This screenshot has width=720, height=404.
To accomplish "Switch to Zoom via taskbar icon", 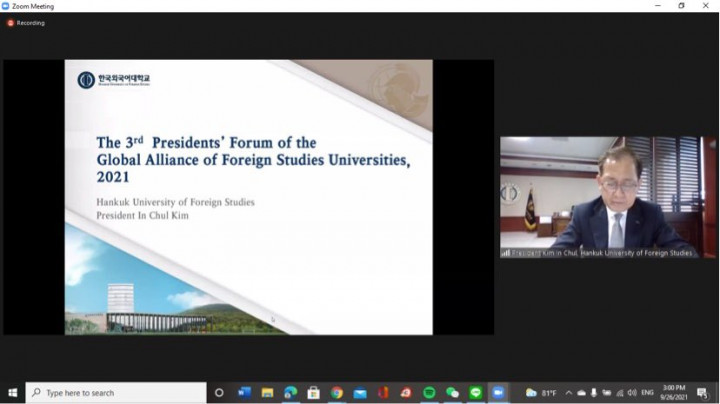I will [498, 393].
